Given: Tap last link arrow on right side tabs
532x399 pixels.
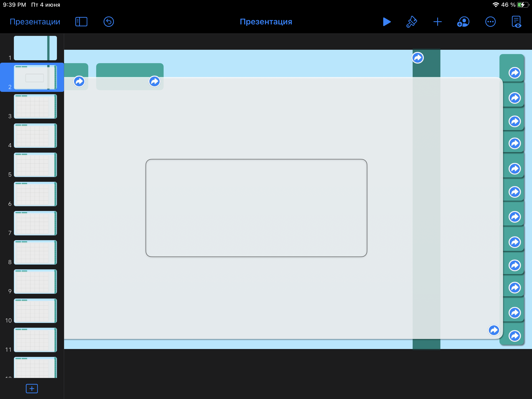Looking at the screenshot, I should (x=515, y=336).
